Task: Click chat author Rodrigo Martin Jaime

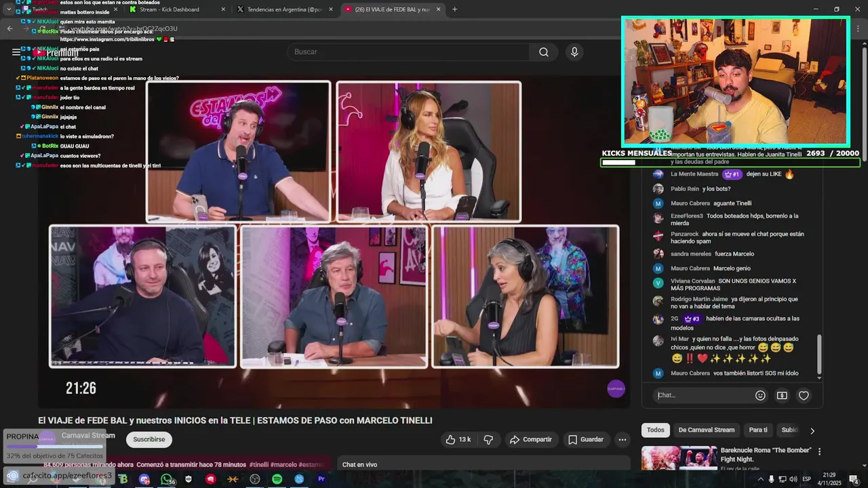Action: (x=699, y=299)
